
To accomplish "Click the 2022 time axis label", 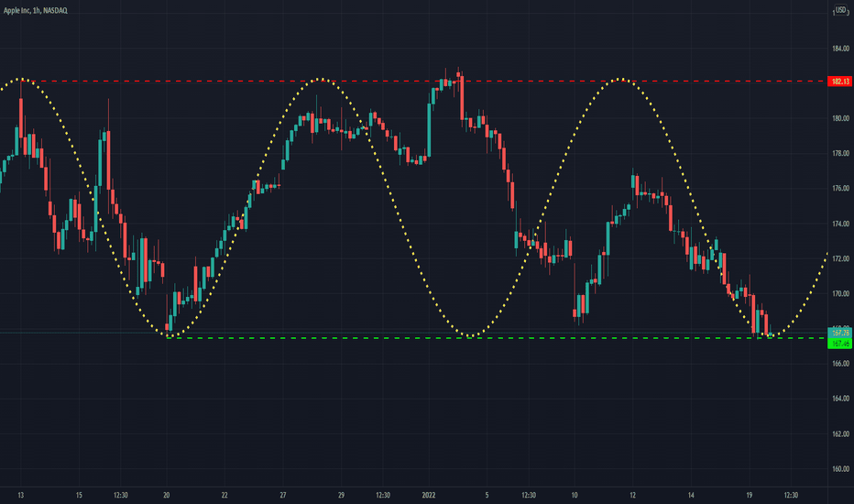I will 429,495.
